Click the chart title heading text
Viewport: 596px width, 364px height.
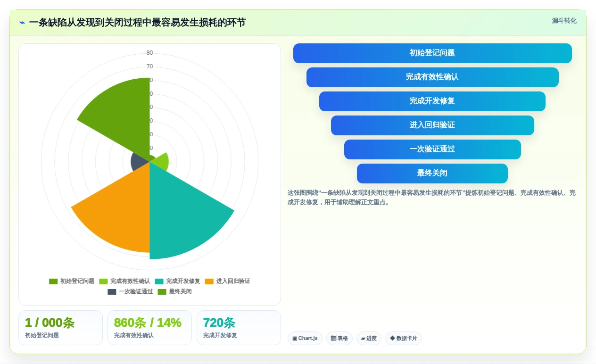(x=137, y=23)
